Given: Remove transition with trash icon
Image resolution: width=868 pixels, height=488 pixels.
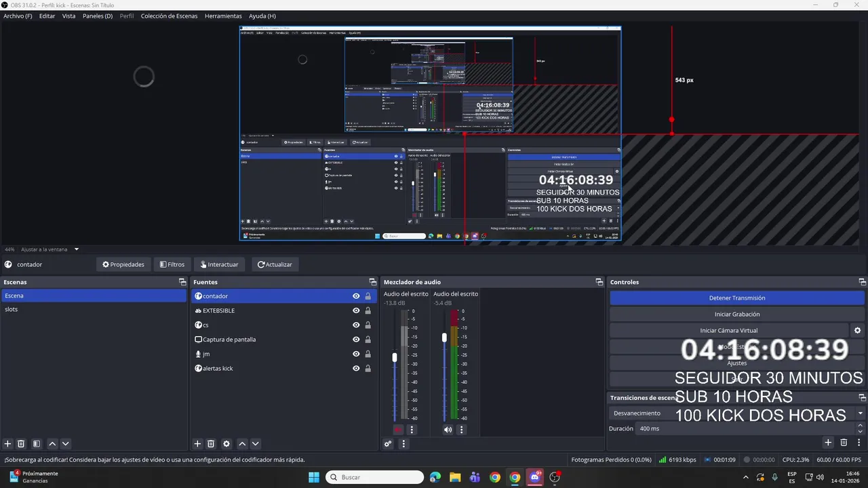Looking at the screenshot, I should (x=844, y=443).
